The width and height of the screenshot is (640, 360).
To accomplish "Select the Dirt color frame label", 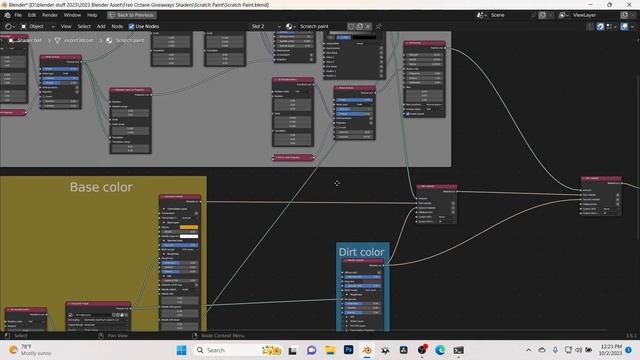I will [361, 252].
